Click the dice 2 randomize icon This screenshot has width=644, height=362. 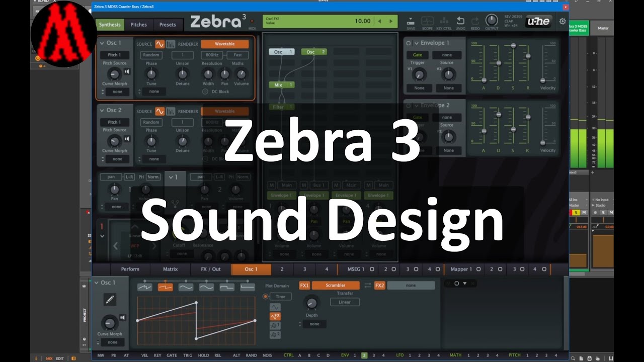[x=275, y=334]
